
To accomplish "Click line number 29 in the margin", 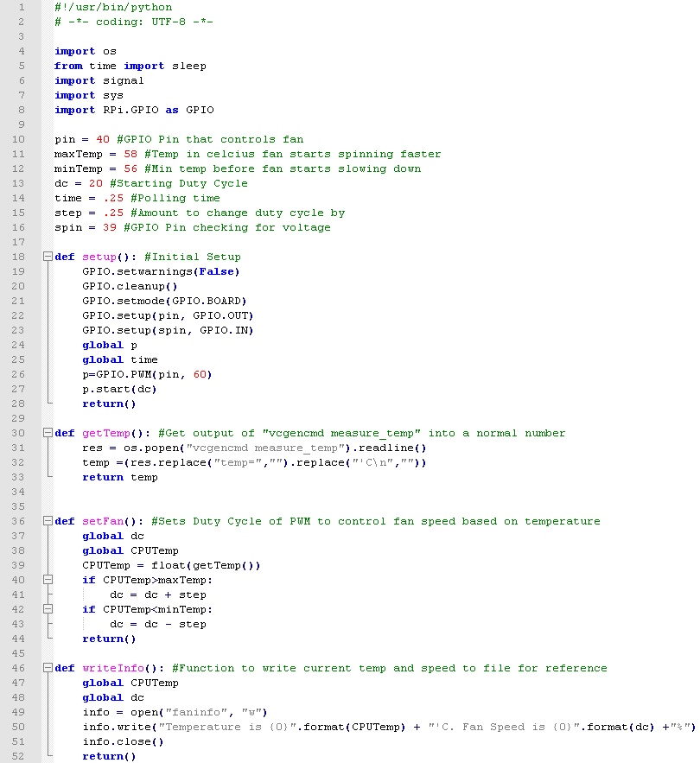I will [x=18, y=418].
